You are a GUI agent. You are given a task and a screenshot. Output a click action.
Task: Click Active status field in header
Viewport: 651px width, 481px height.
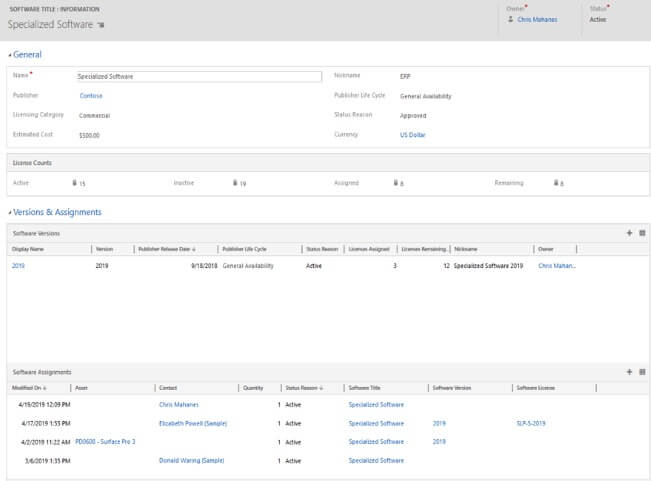click(597, 20)
